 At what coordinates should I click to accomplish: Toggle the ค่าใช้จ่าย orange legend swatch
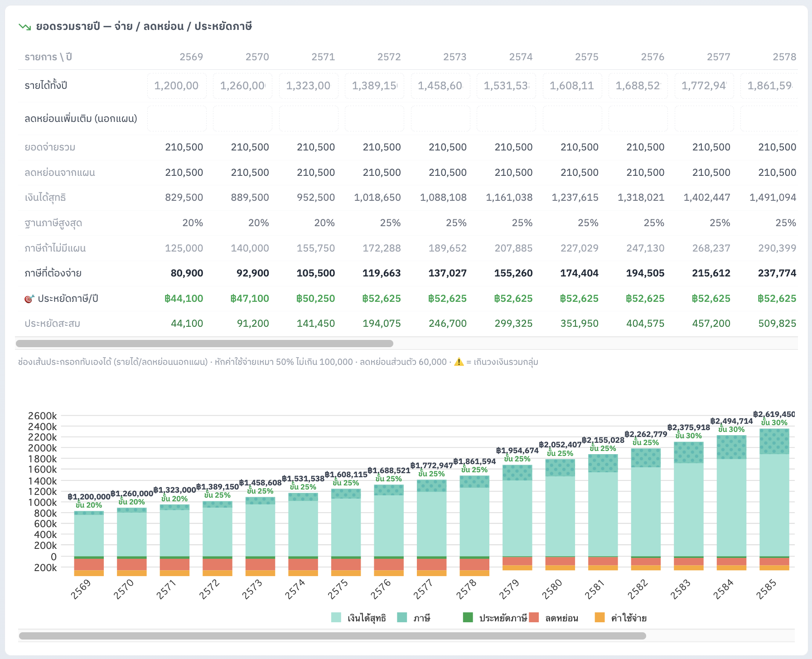pyautogui.click(x=600, y=617)
